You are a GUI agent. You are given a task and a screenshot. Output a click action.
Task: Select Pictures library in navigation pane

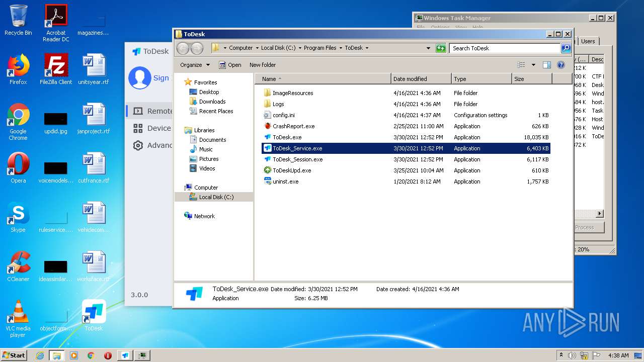point(204,159)
